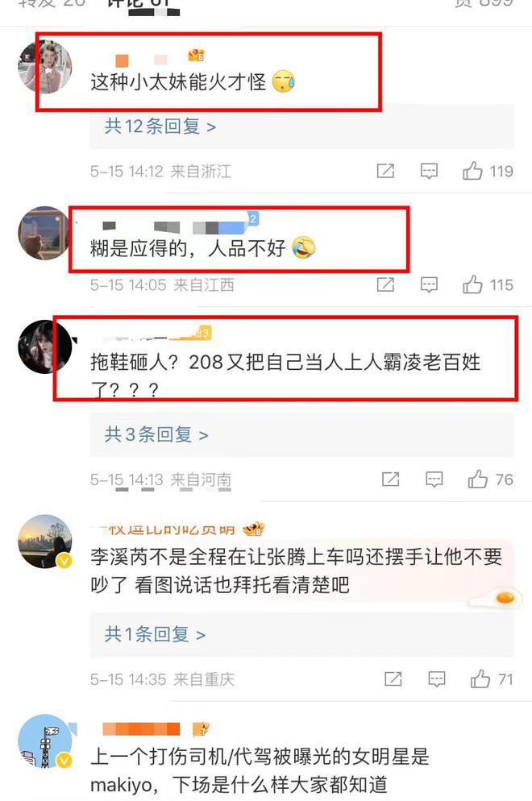Switch to the 转发 tab
The width and height of the screenshot is (532, 801).
point(51,4)
